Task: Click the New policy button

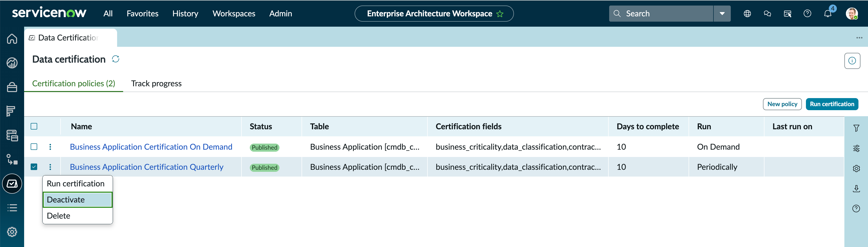Action: (x=782, y=104)
